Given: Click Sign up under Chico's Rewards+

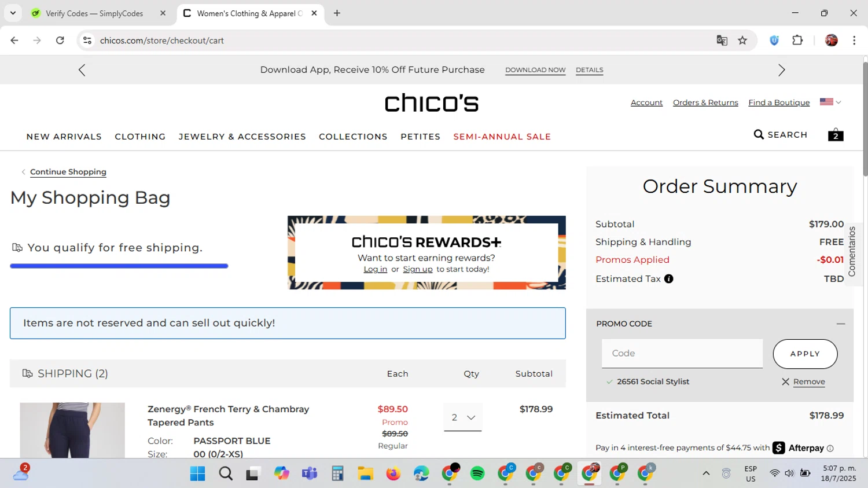Looking at the screenshot, I should coord(418,269).
